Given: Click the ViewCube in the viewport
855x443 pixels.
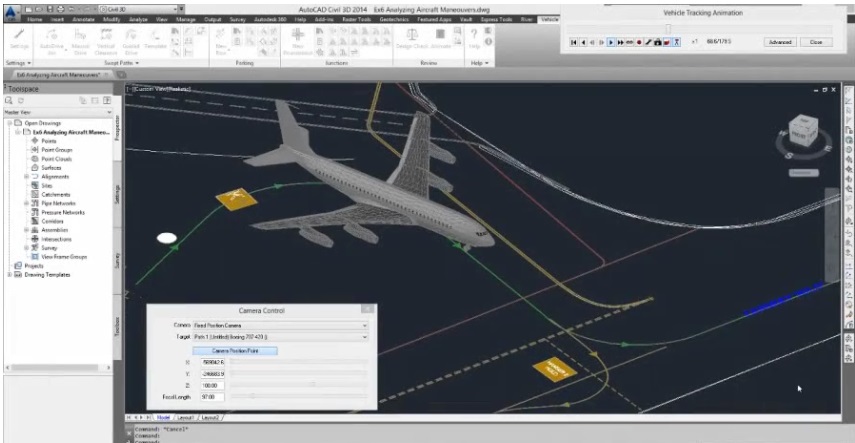Looking at the screenshot, I should coord(804,130).
